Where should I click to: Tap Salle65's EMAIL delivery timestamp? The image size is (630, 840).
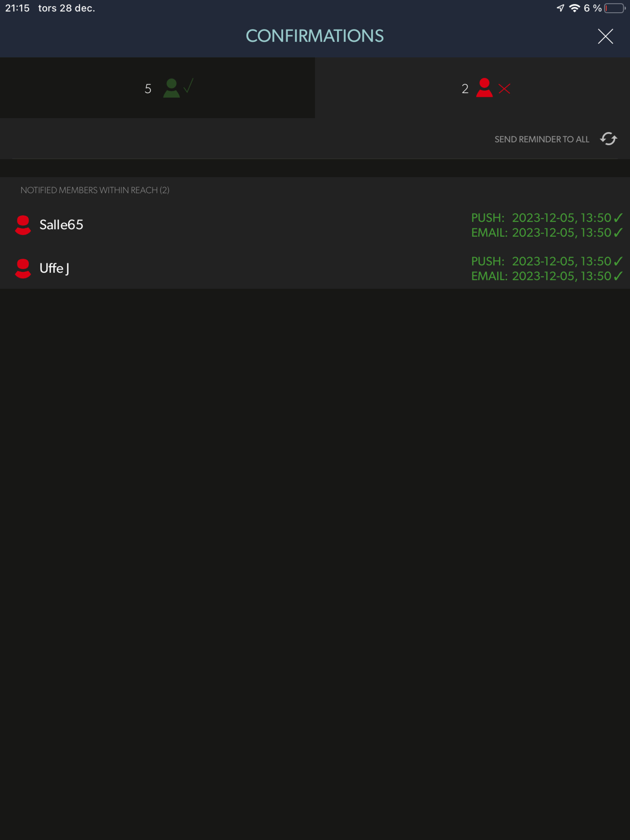pyautogui.click(x=546, y=233)
